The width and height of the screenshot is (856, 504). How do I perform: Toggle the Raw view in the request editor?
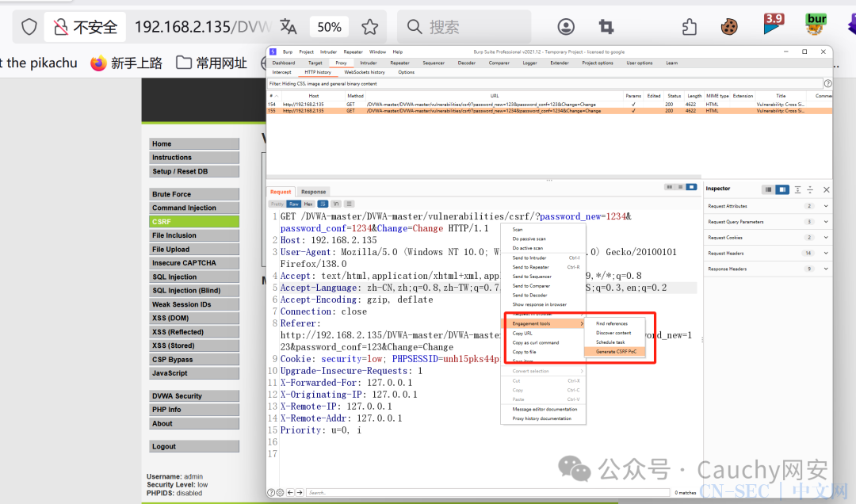(294, 204)
